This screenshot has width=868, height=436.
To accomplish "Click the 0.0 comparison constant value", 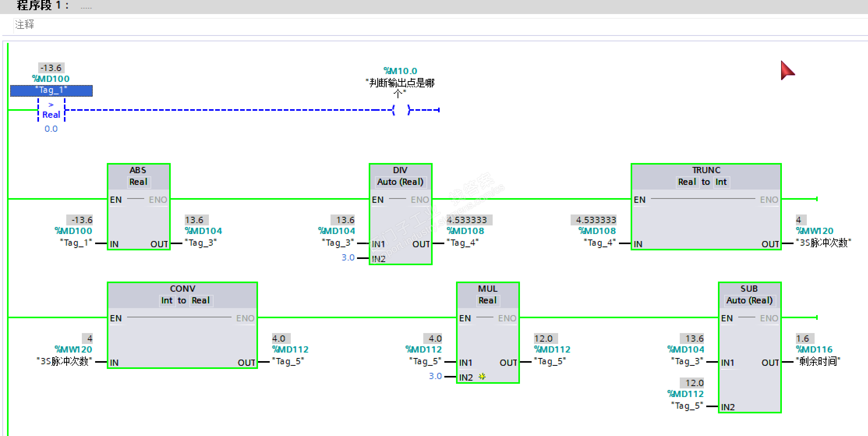I will 51,129.
